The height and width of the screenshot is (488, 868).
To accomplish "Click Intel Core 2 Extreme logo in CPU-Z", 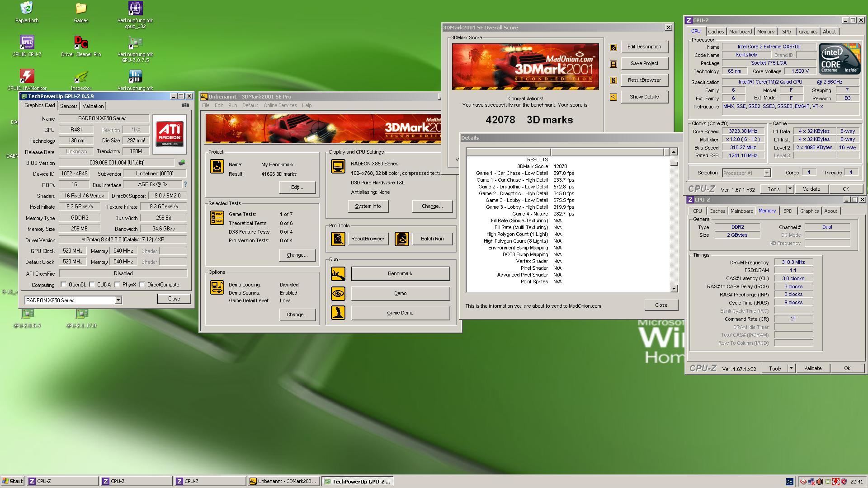I will pyautogui.click(x=840, y=58).
